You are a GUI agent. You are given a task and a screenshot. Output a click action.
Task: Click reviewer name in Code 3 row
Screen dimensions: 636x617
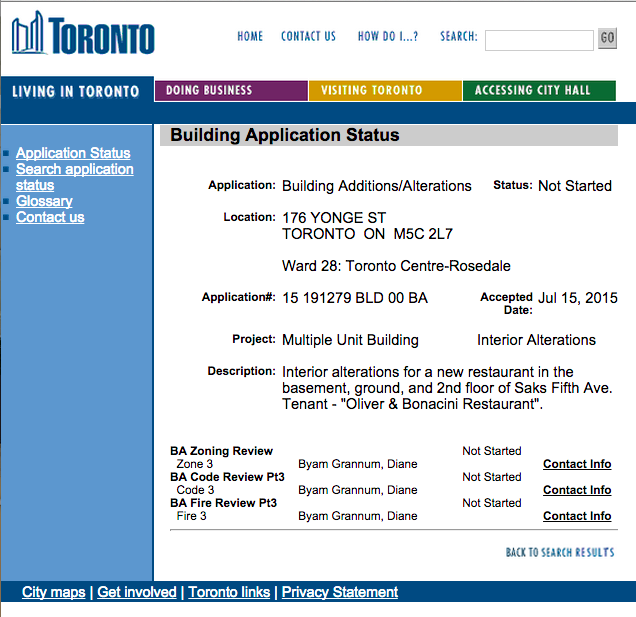click(358, 490)
